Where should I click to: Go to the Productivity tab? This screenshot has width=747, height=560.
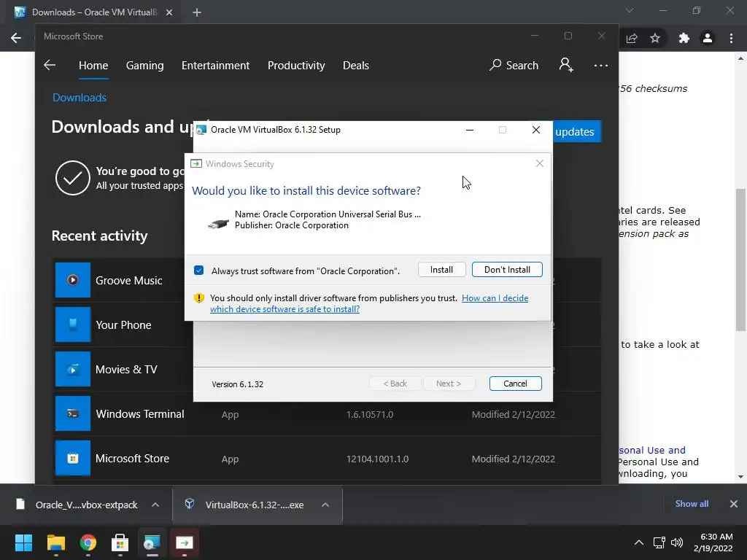point(296,65)
